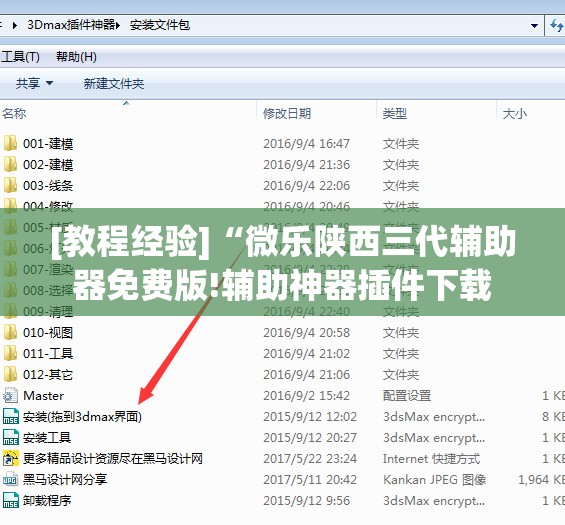Click date 2016/9/4 16:47
This screenshot has width=565, height=525.
tap(307, 144)
